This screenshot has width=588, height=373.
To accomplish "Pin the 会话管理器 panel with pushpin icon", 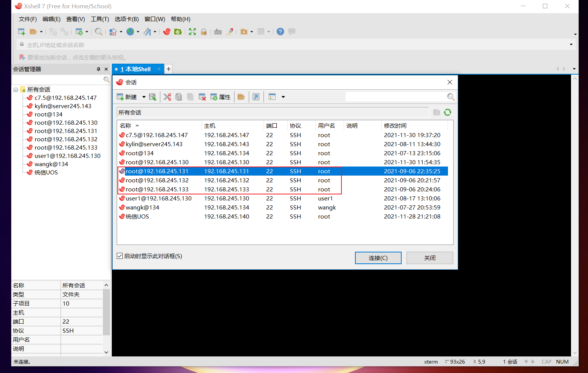I will click(x=98, y=69).
